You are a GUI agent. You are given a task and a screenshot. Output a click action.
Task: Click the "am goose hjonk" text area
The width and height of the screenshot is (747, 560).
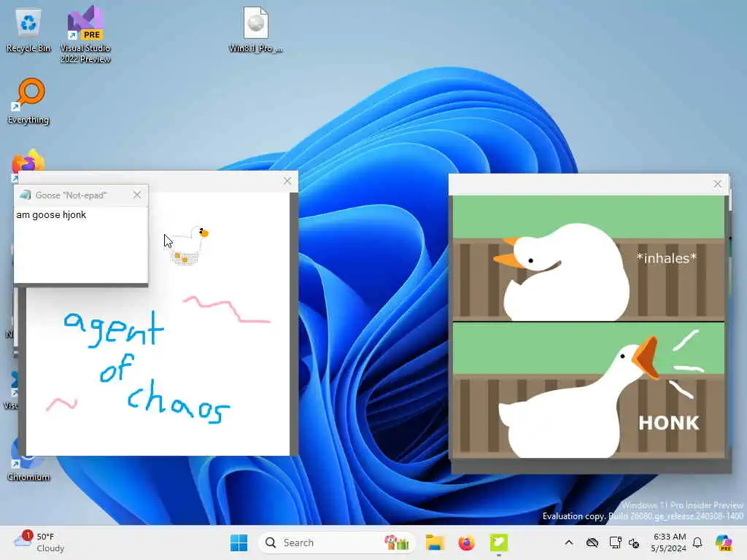coord(80,245)
